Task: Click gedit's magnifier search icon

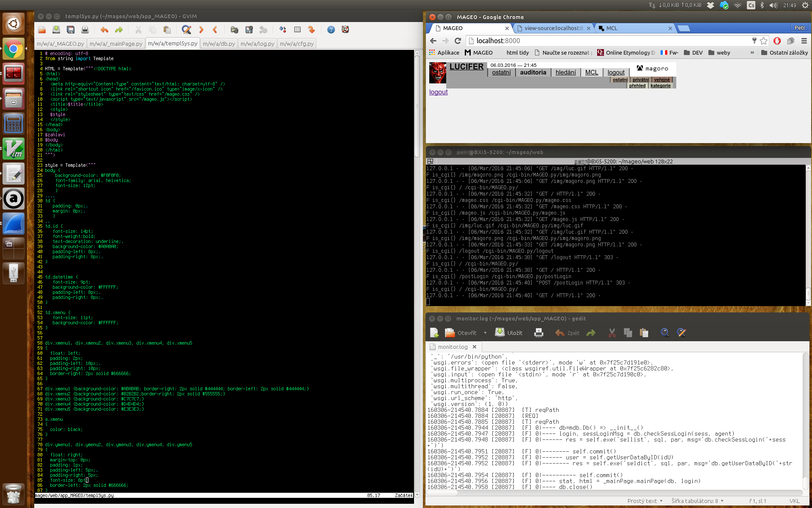Action: tap(665, 333)
